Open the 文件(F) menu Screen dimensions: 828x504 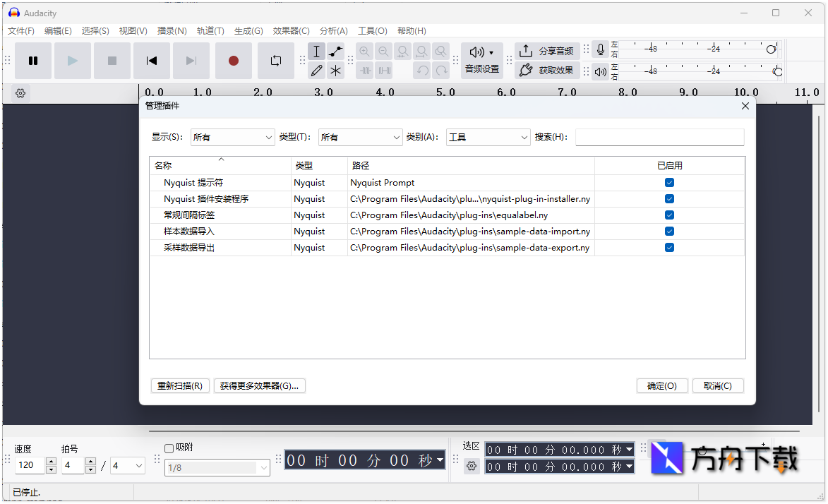pyautogui.click(x=21, y=31)
